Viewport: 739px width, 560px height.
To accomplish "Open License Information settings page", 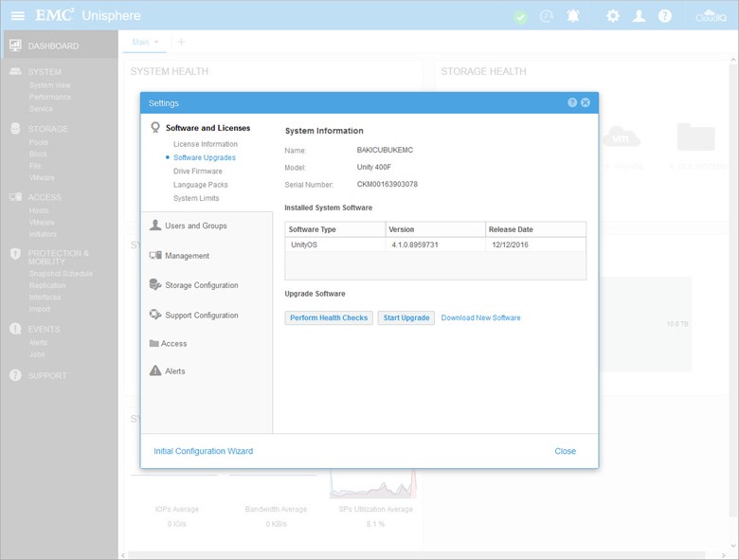I will click(205, 144).
